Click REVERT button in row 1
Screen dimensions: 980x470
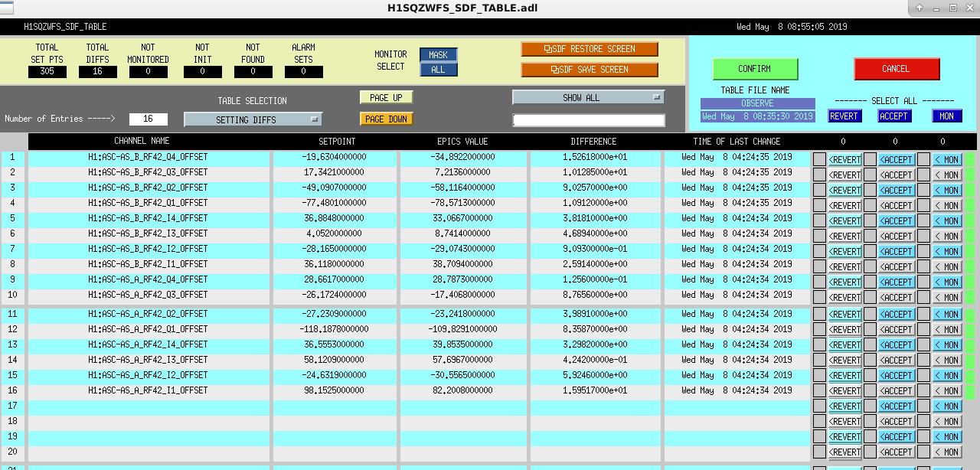[845, 159]
